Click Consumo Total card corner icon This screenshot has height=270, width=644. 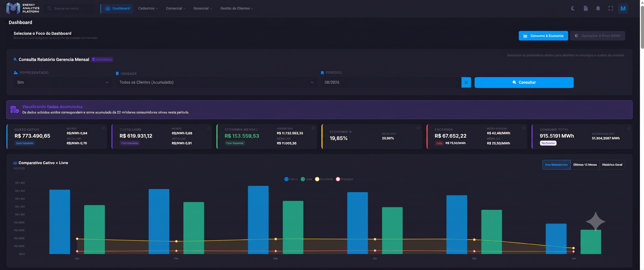point(629,128)
